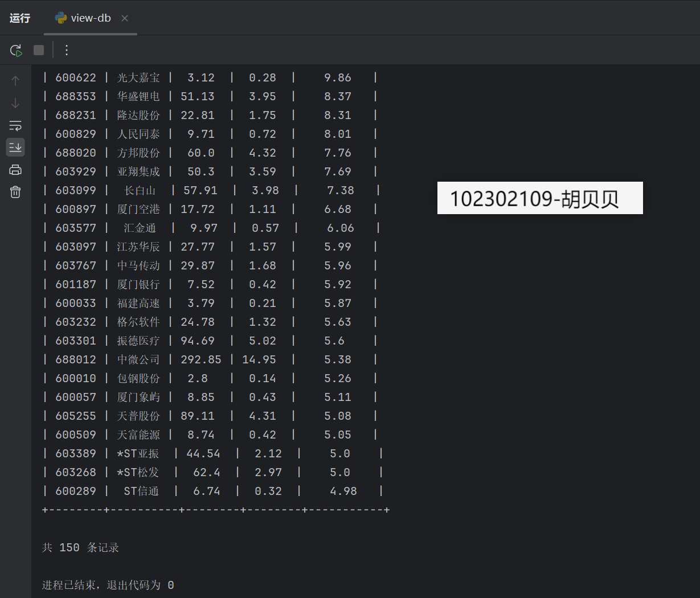Select stock code 600622
Viewport: 700px width, 598px height.
point(76,77)
